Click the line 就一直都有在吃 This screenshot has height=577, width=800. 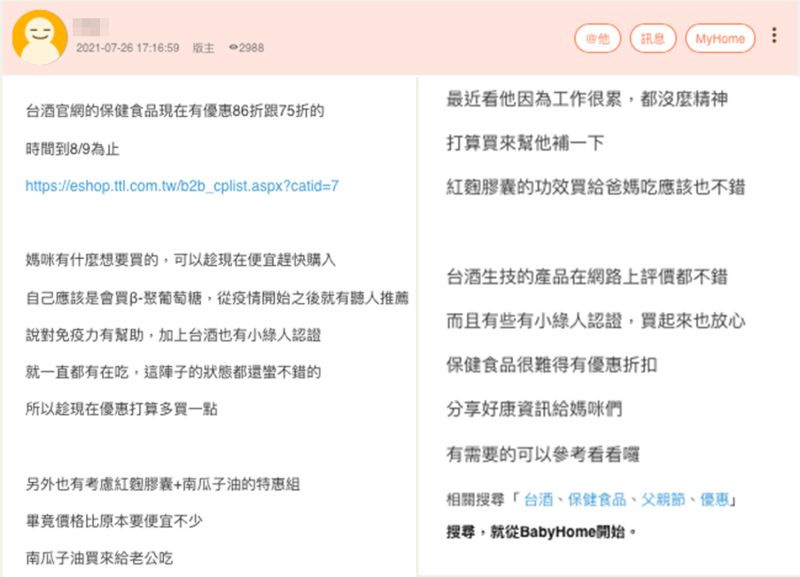173,372
